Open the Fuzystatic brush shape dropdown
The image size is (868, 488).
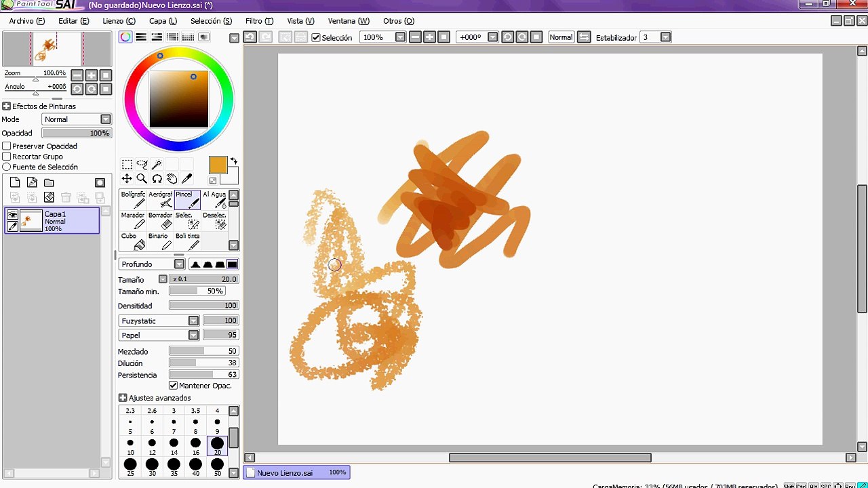click(193, 321)
